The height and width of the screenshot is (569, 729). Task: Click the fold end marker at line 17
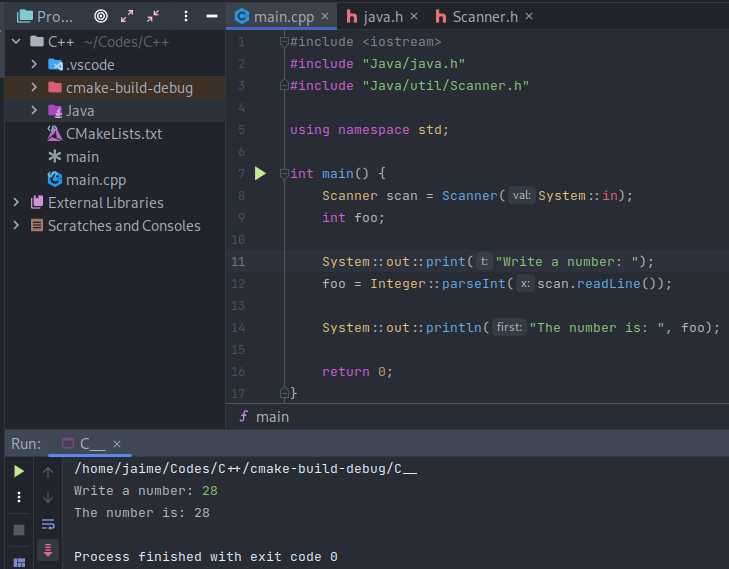click(284, 393)
